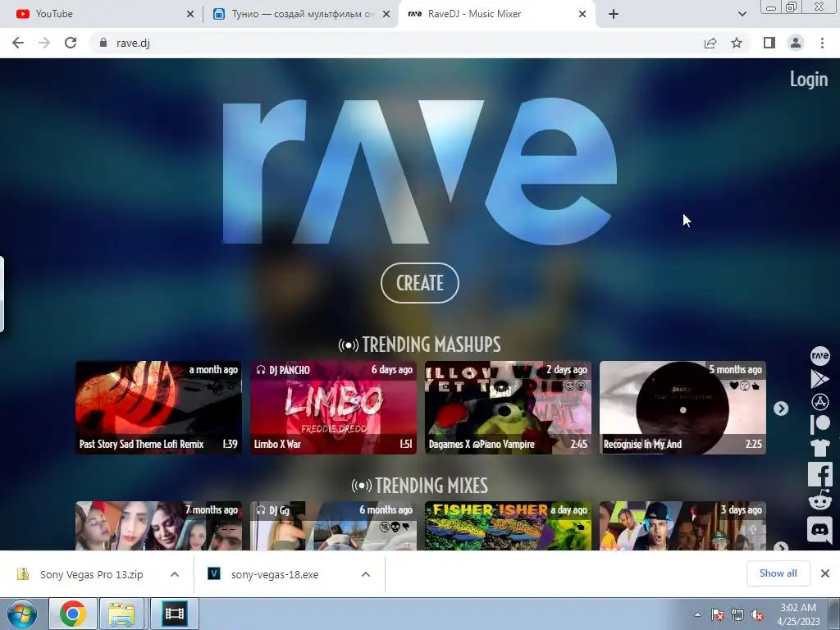The width and height of the screenshot is (840, 630).
Task: Open the Fisher mix from a day ago
Action: click(x=508, y=526)
